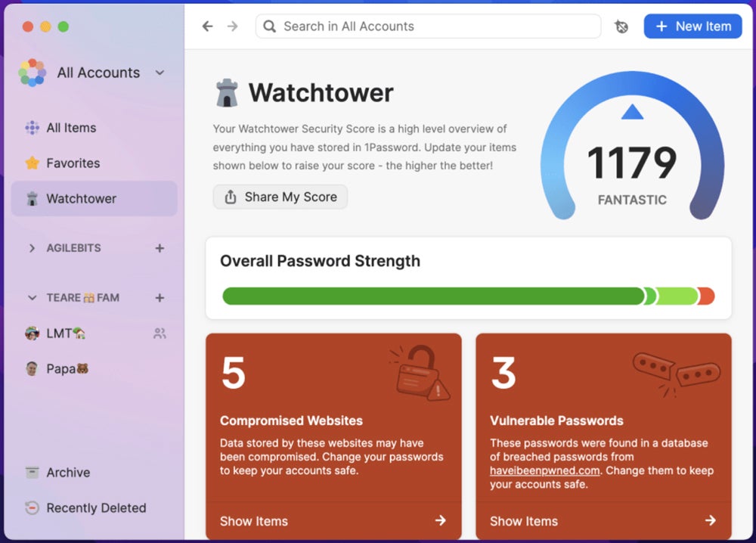Click the Watchtower castle icon in the heading
756x543 pixels.
coord(227,93)
